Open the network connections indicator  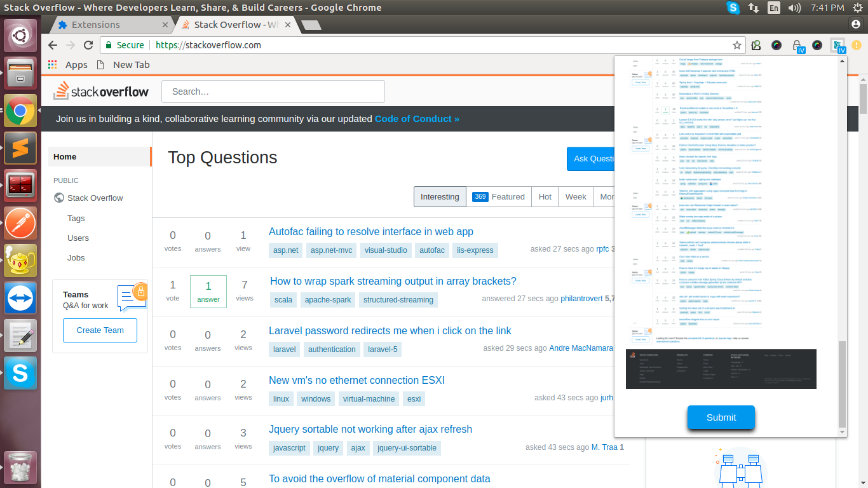[754, 8]
